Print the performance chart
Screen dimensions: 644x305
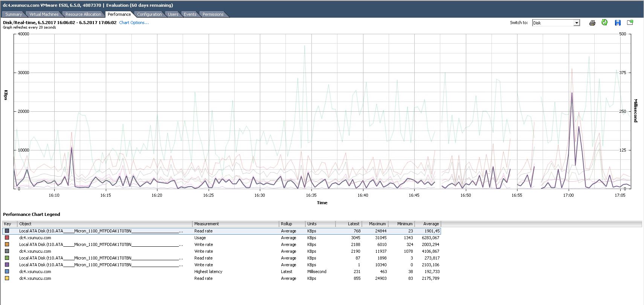pyautogui.click(x=592, y=23)
